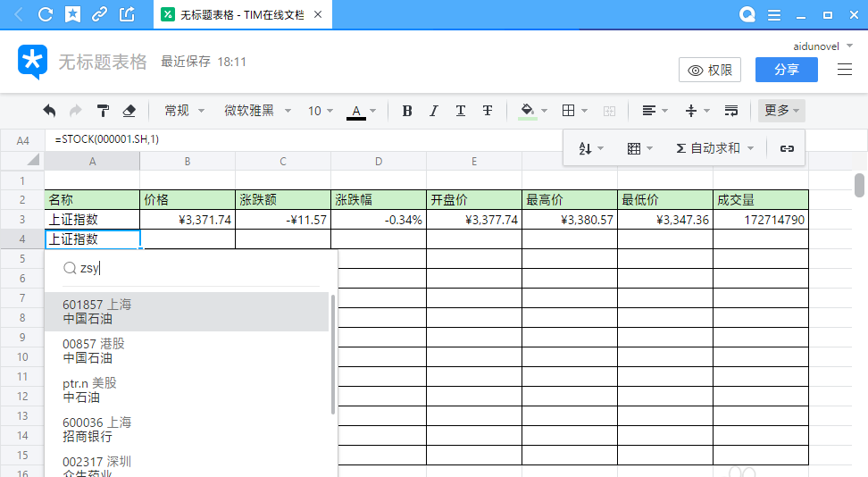Click the redo arrow icon
The image size is (868, 477).
76,111
